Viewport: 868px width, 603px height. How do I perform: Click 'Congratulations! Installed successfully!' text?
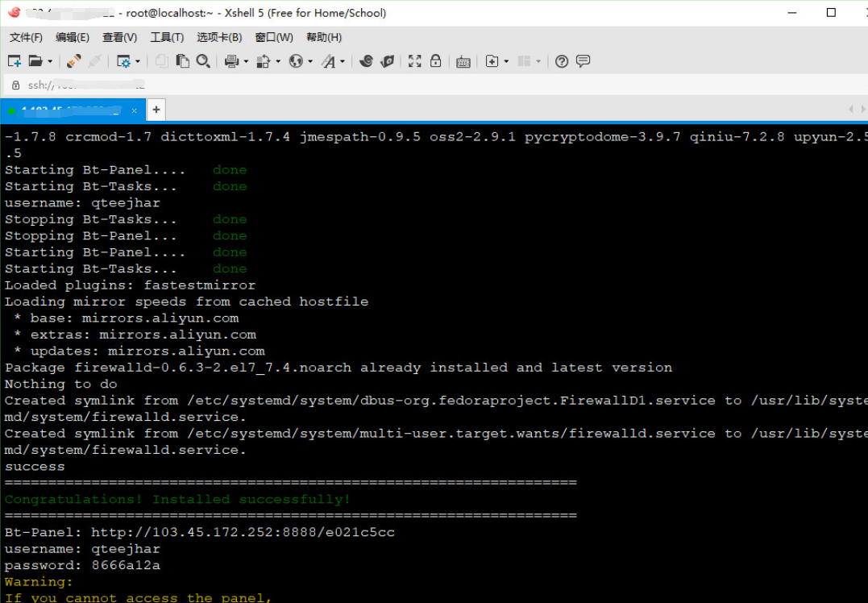click(177, 500)
